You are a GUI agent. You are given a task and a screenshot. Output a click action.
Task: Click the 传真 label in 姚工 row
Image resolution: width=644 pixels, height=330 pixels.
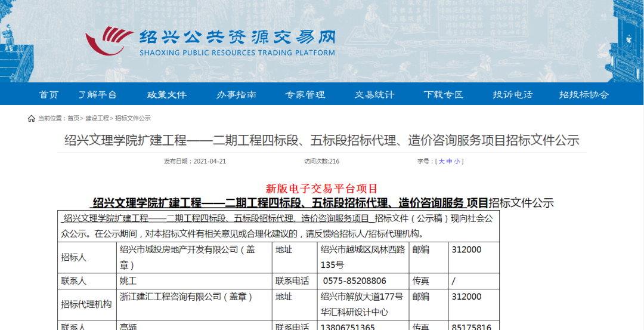(421, 281)
